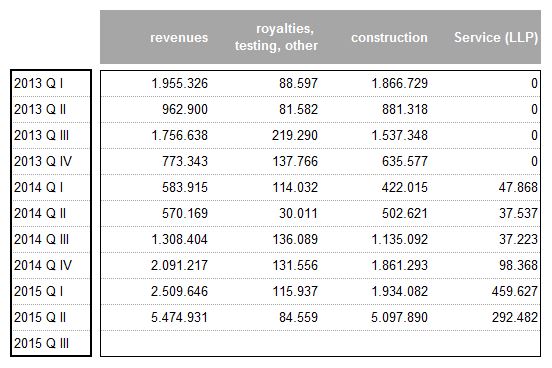Click the revenues column header
The height and width of the screenshot is (368, 552).
point(179,37)
